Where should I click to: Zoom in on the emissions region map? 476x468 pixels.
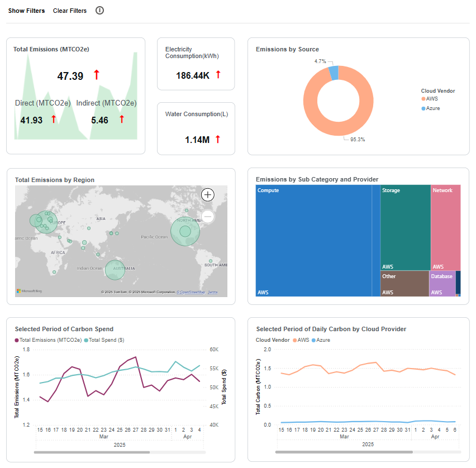[x=208, y=195]
